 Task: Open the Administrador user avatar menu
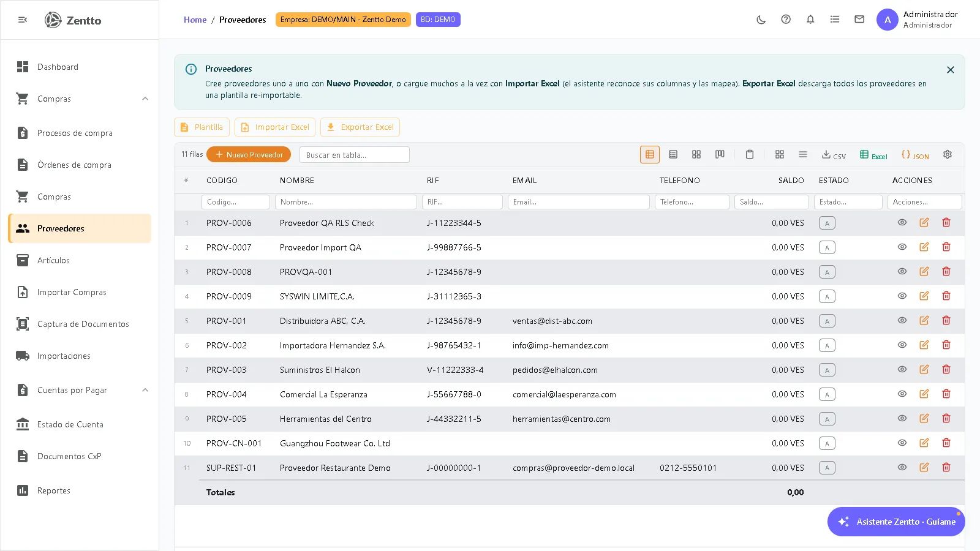point(888,20)
